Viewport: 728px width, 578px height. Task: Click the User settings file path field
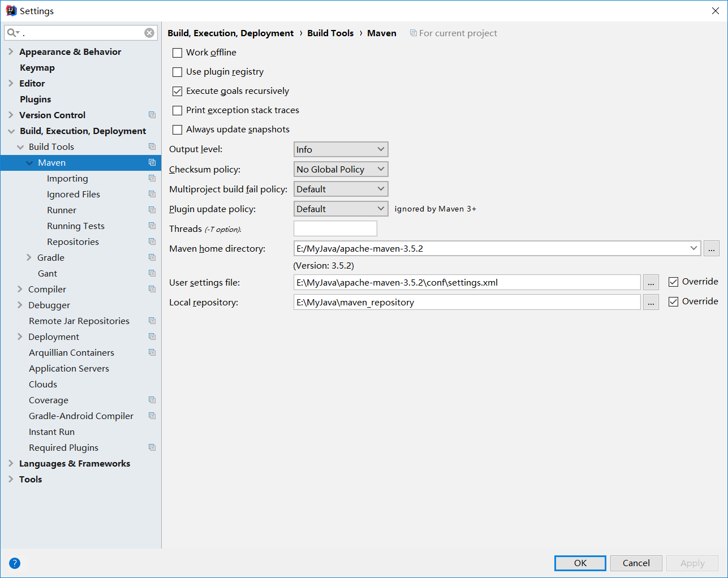tap(467, 282)
